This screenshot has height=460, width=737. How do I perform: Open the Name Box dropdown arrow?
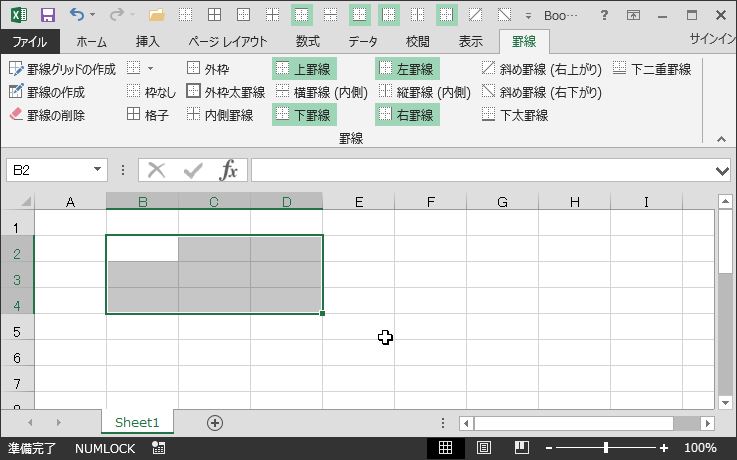coord(97,169)
